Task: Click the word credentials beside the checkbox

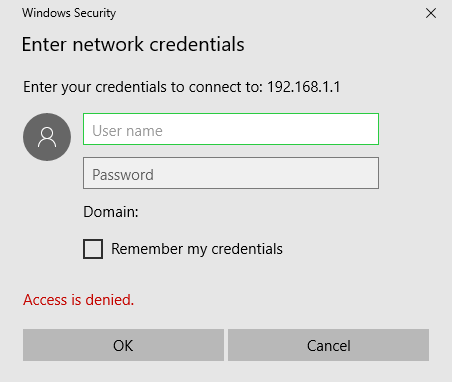Action: point(247,249)
